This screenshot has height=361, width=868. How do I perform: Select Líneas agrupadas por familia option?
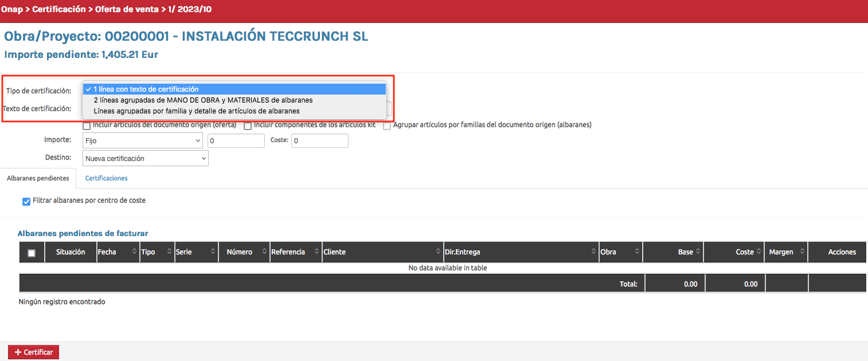point(196,111)
